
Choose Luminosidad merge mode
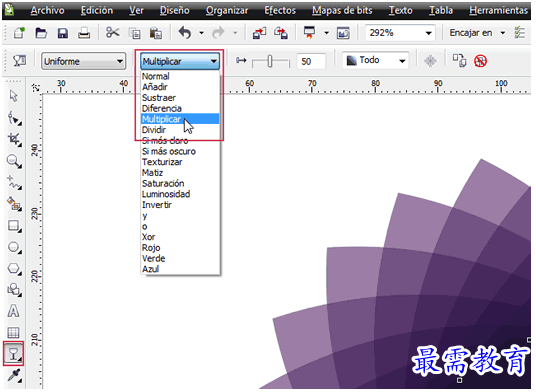(180, 194)
